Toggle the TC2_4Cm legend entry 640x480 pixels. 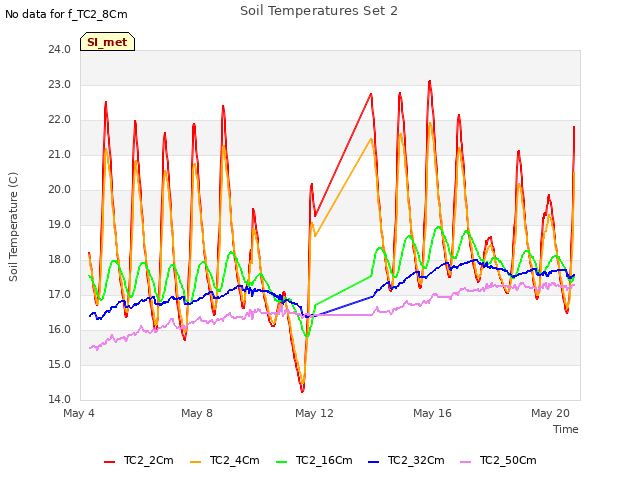pyautogui.click(x=225, y=460)
